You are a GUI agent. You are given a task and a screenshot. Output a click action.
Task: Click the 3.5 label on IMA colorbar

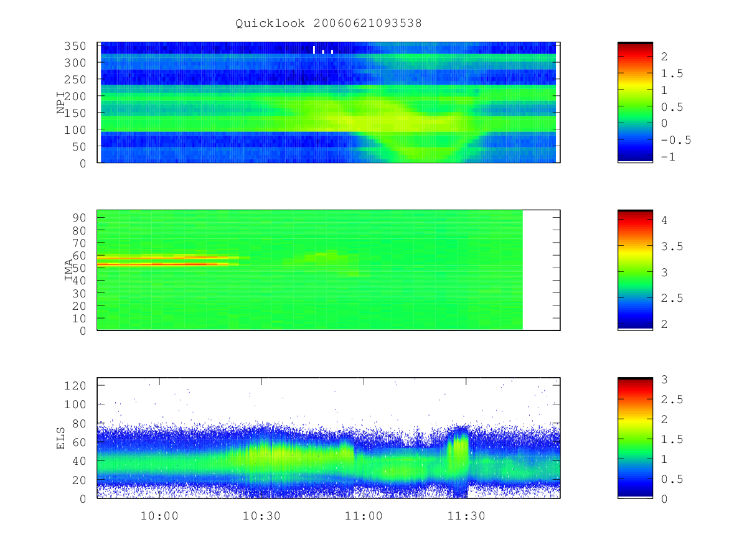pyautogui.click(x=672, y=246)
